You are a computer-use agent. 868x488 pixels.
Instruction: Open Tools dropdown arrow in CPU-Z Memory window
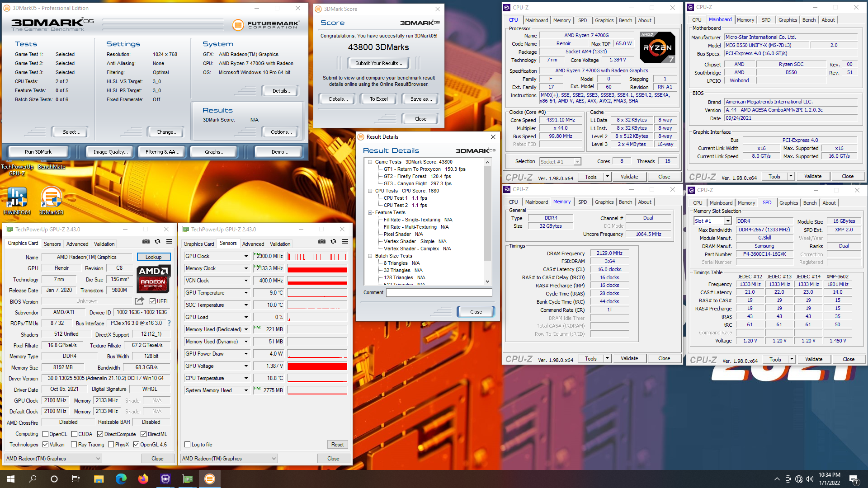click(x=607, y=358)
